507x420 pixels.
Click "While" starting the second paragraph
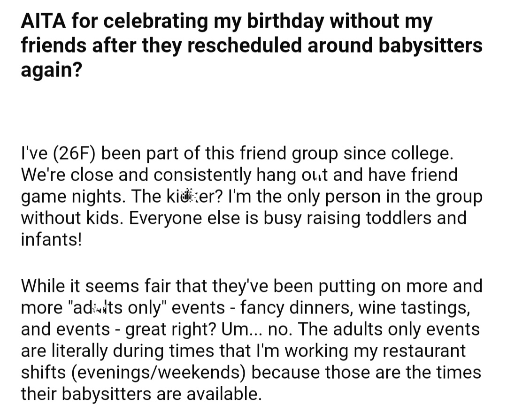click(41, 286)
